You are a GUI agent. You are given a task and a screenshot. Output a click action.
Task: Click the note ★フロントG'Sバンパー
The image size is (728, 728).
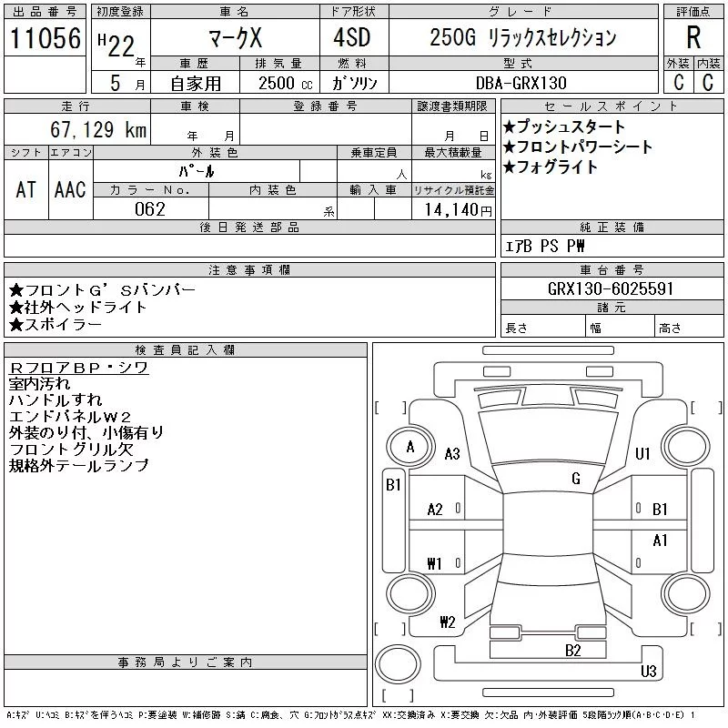coord(103,290)
